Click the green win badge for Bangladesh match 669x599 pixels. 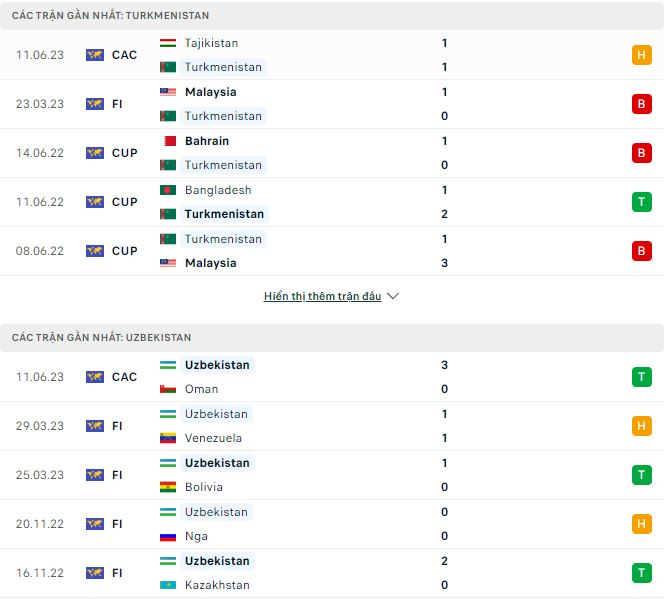pyautogui.click(x=641, y=202)
